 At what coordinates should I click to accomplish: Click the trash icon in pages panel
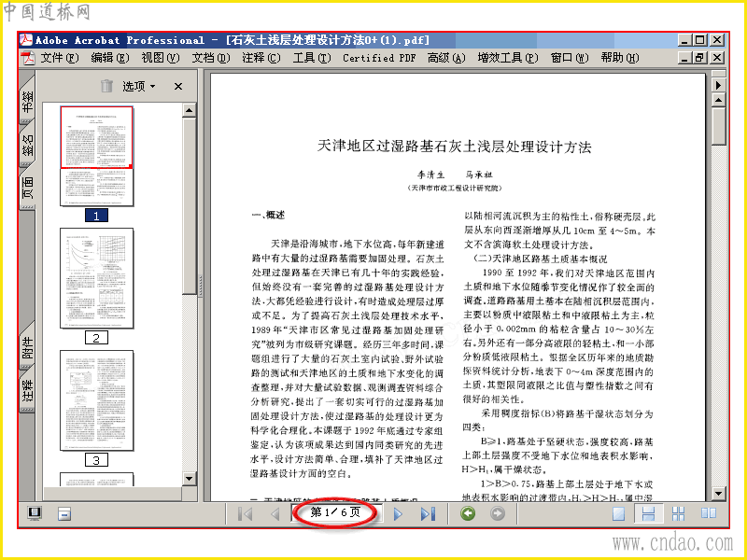[106, 86]
